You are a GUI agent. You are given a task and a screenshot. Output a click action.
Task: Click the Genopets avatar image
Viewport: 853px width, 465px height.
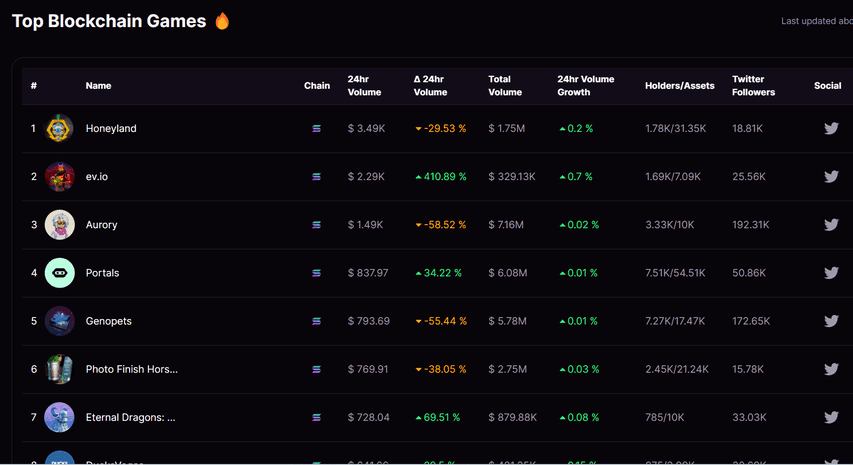click(x=59, y=321)
